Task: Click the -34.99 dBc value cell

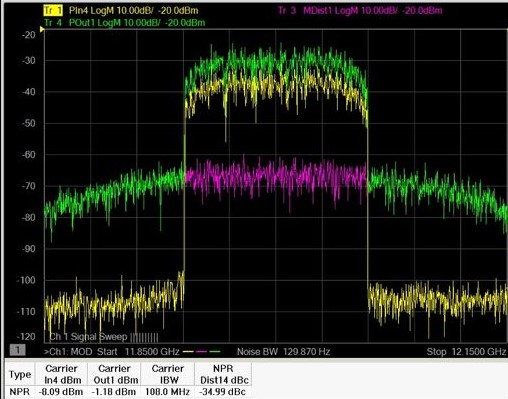Action: (222, 392)
